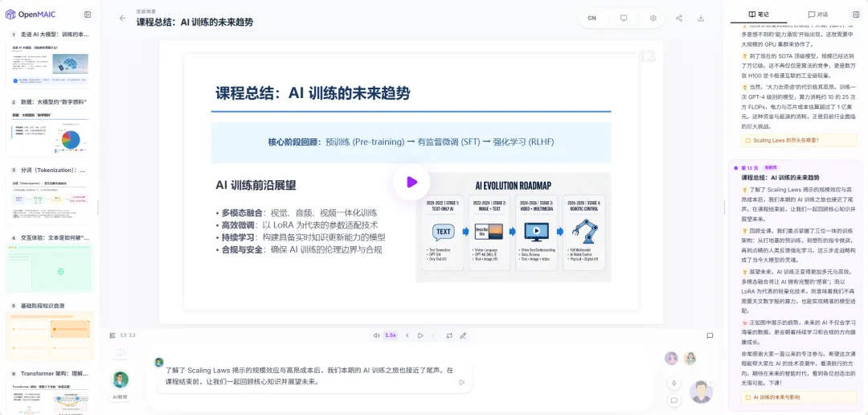Open the slide grid overview icon
Screen dimensions: 868x415
(x=113, y=335)
